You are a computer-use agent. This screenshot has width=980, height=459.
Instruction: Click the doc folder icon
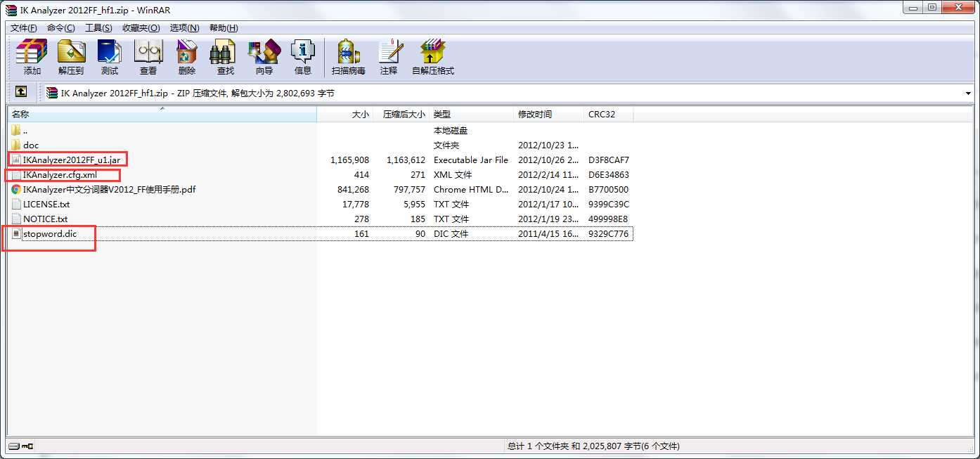tap(16, 146)
